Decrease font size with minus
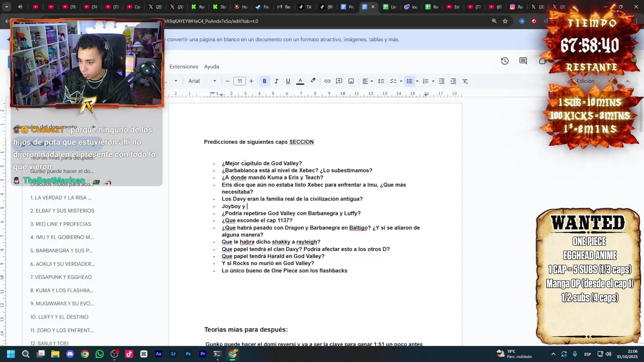 [x=227, y=81]
